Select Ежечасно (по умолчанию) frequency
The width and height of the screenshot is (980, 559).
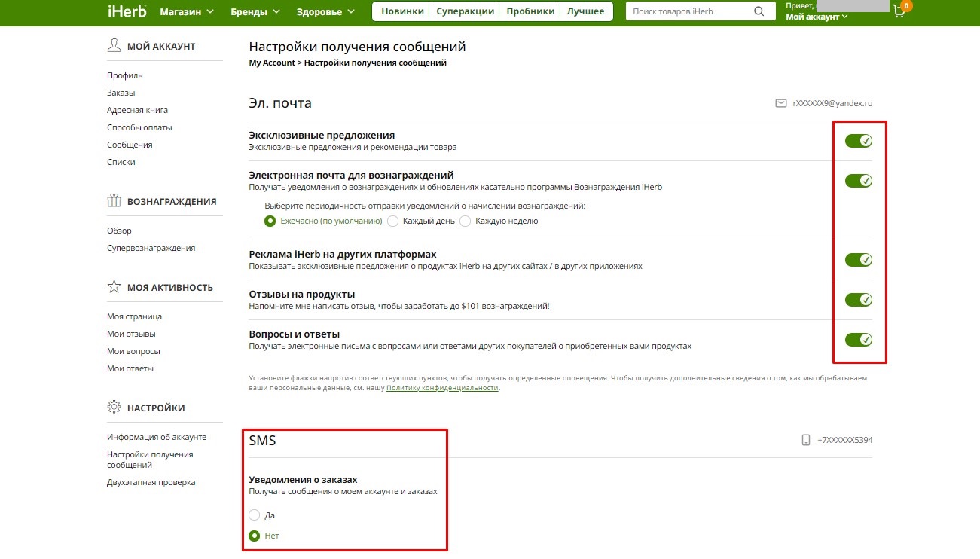click(x=270, y=221)
